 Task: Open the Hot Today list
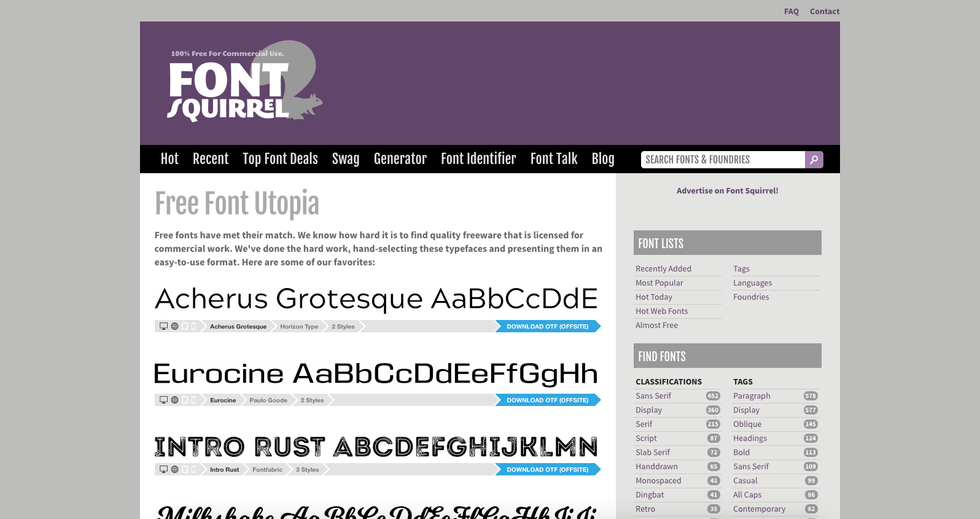click(x=654, y=297)
